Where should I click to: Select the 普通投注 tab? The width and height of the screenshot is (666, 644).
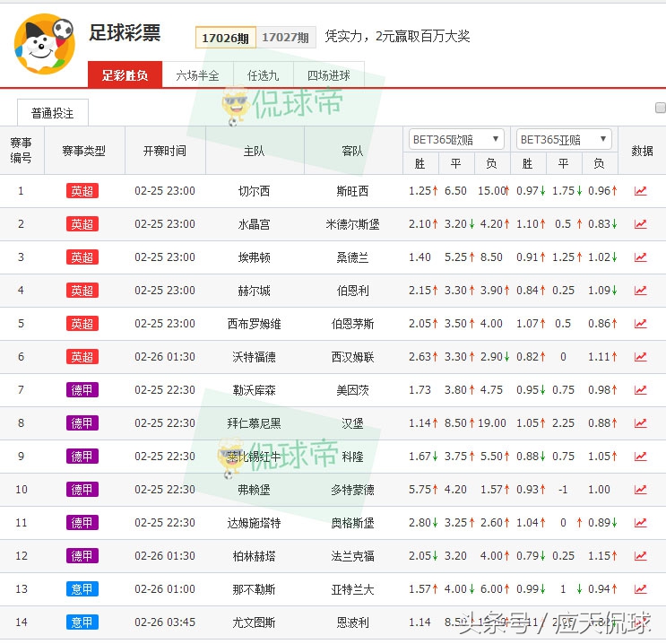coord(53,113)
